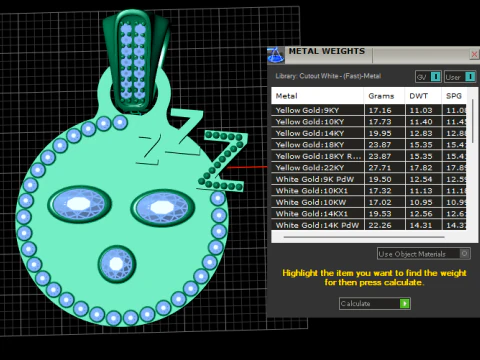Click the 27.71 grams value
This screenshot has height=360, width=480.
pyautogui.click(x=380, y=168)
